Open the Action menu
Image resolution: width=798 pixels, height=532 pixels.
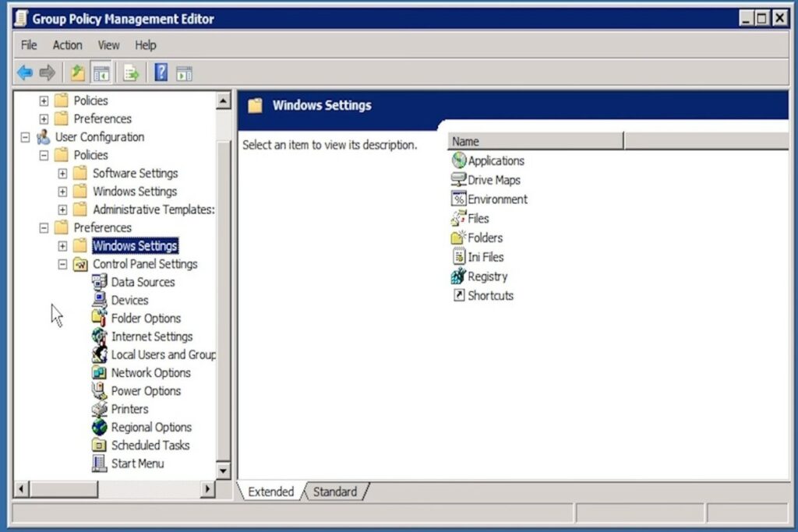tap(67, 45)
